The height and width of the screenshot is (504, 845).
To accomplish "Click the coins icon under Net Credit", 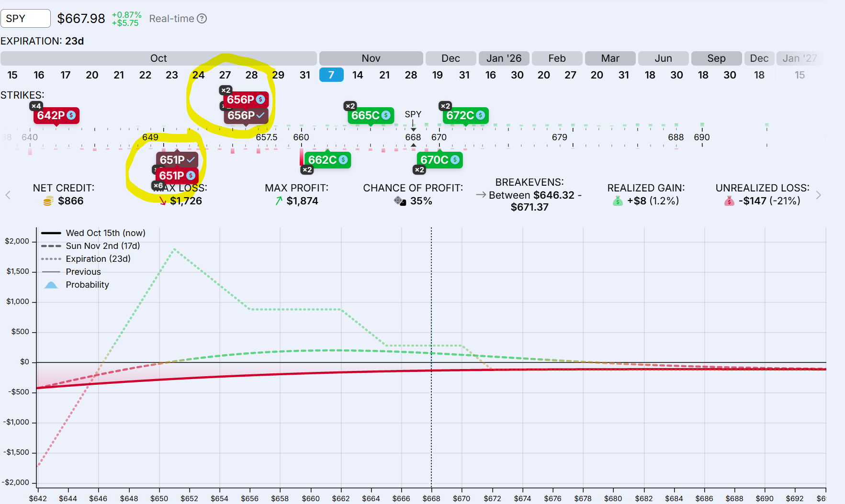I will pyautogui.click(x=48, y=201).
